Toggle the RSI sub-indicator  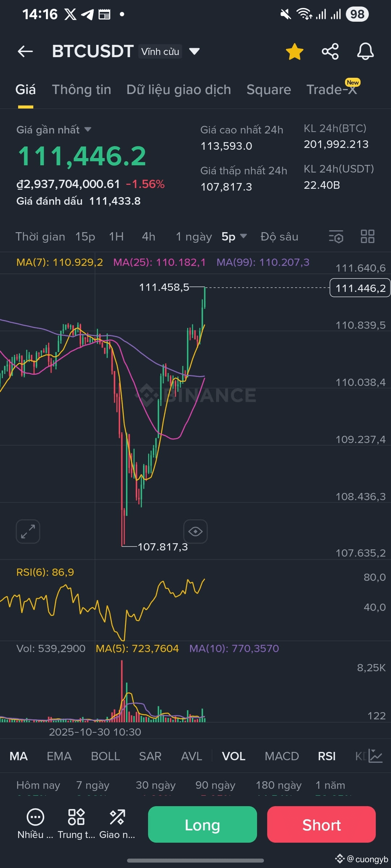pos(327,756)
